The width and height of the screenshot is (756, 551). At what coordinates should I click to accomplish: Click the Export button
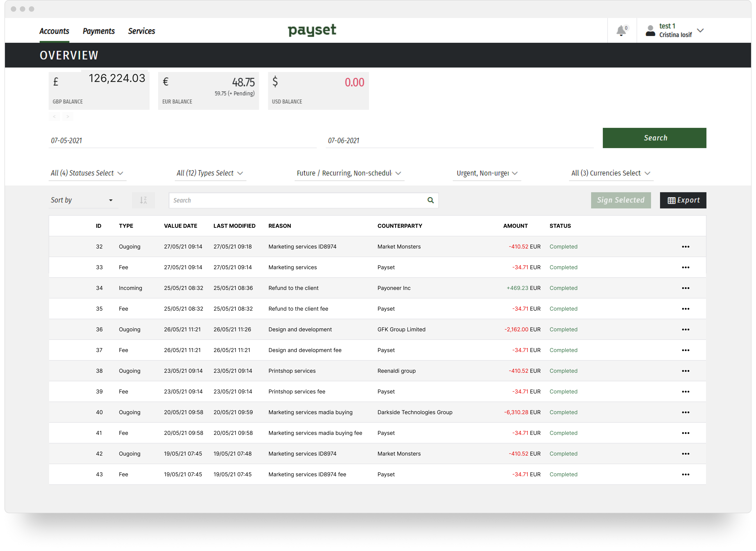(683, 200)
